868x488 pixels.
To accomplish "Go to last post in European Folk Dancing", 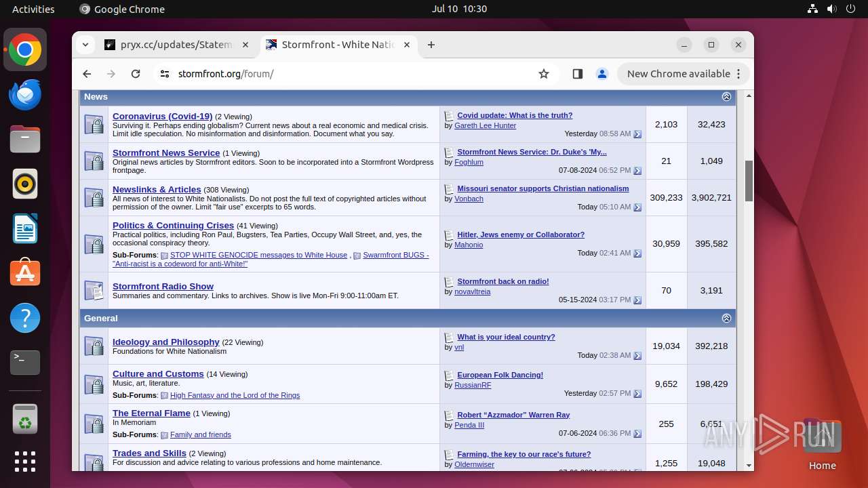I will click(637, 394).
